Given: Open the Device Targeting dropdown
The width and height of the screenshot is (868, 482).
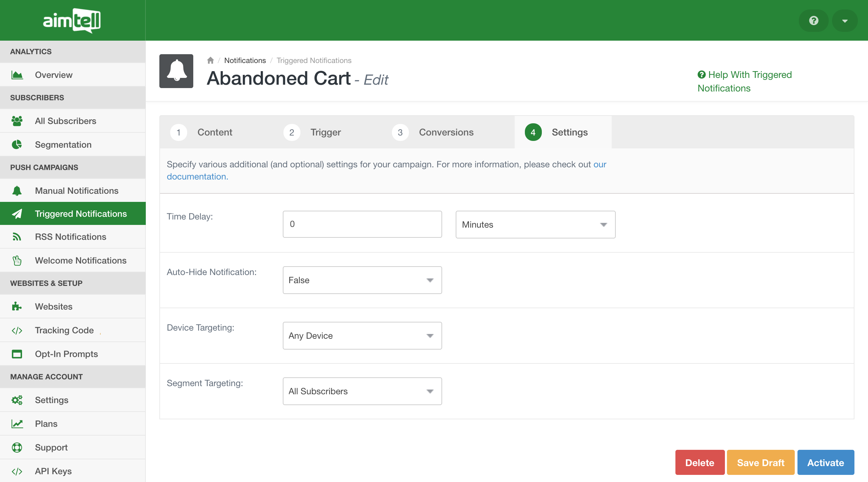Looking at the screenshot, I should tap(362, 336).
